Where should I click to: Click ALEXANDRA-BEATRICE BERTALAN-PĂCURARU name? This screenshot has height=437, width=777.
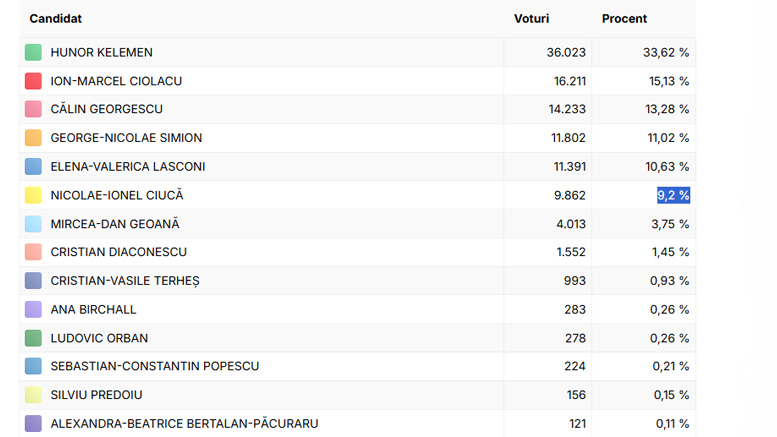[x=184, y=424]
